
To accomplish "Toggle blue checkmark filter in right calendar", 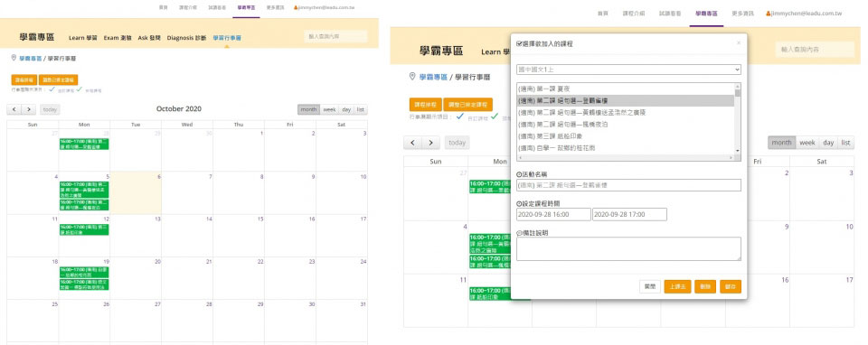I will (x=459, y=117).
